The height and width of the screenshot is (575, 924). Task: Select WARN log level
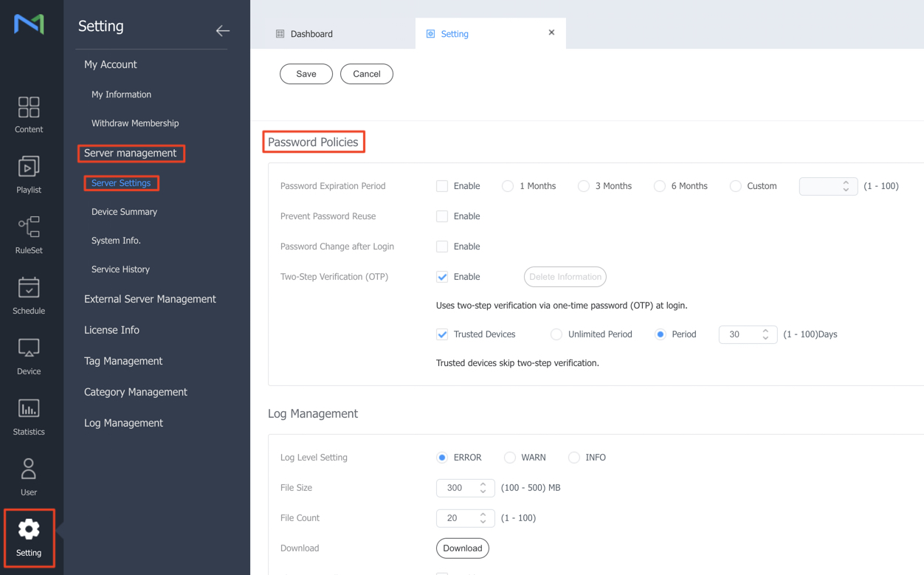pos(510,458)
